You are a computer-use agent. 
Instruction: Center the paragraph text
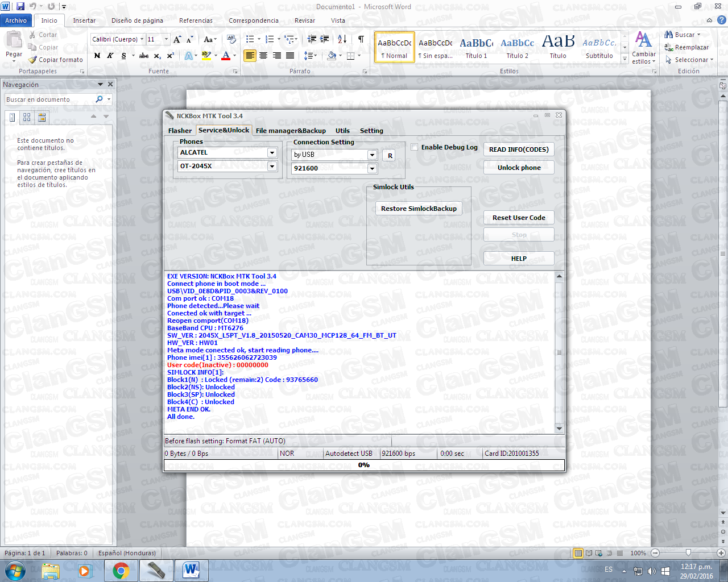tap(263, 56)
